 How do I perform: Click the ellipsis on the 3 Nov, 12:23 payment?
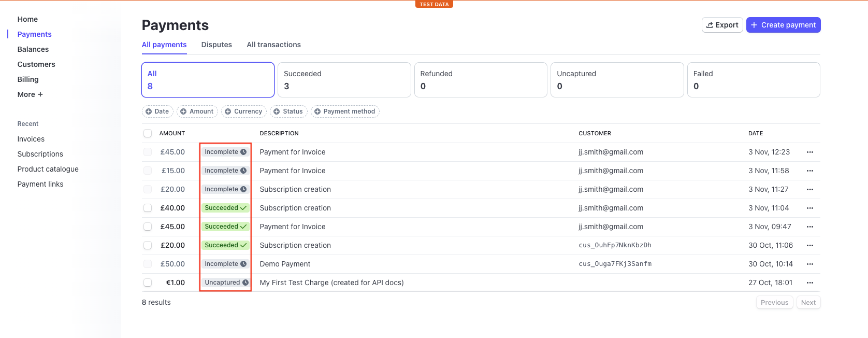pyautogui.click(x=809, y=152)
